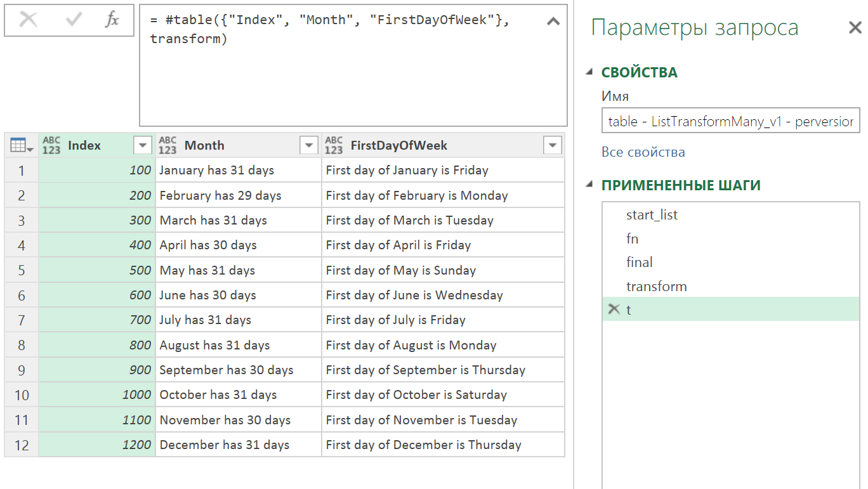Click the ABC 123 data type icon for Month

click(x=168, y=145)
